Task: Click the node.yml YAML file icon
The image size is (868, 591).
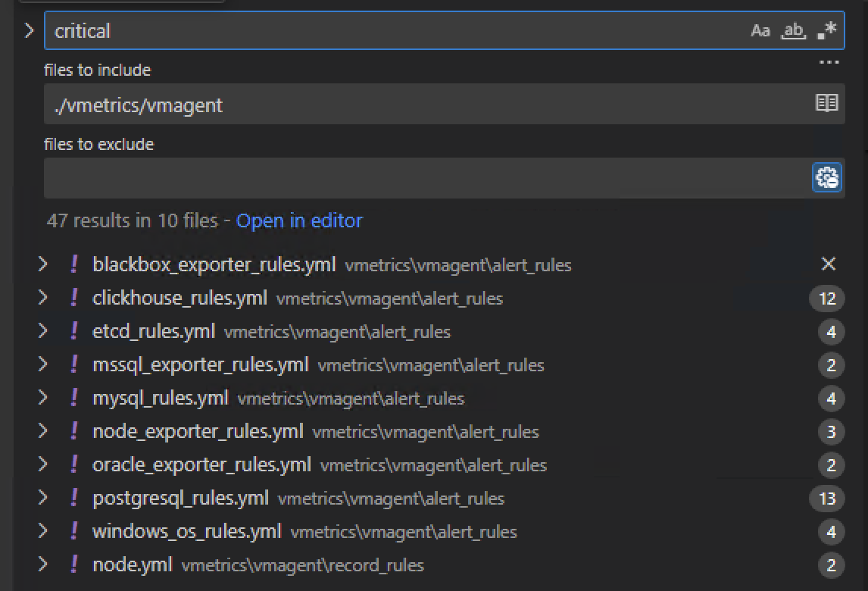Action: (x=73, y=564)
